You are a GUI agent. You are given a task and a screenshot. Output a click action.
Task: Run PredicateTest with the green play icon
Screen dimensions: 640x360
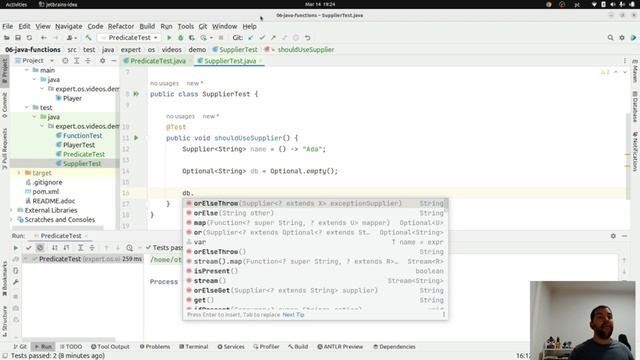point(169,38)
